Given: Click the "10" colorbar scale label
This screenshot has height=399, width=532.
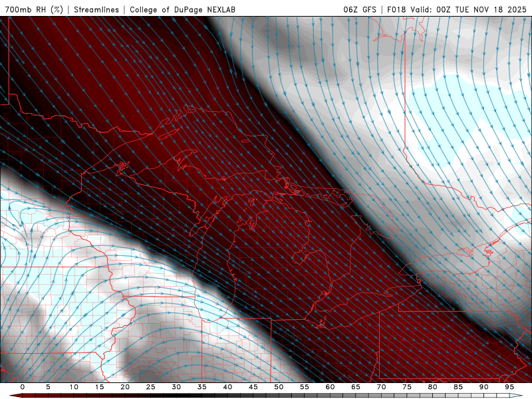Looking at the screenshot, I should (74, 387).
